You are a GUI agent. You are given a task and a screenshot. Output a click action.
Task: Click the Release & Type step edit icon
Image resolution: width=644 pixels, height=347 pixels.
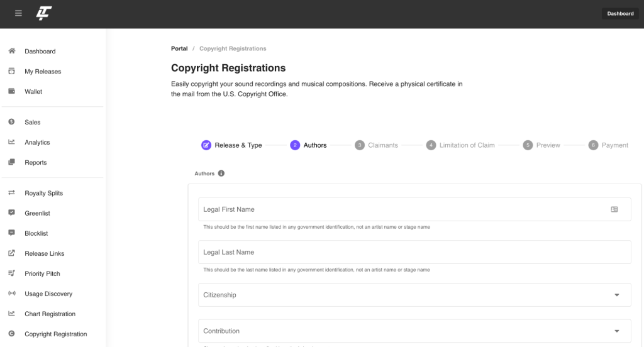click(x=206, y=145)
